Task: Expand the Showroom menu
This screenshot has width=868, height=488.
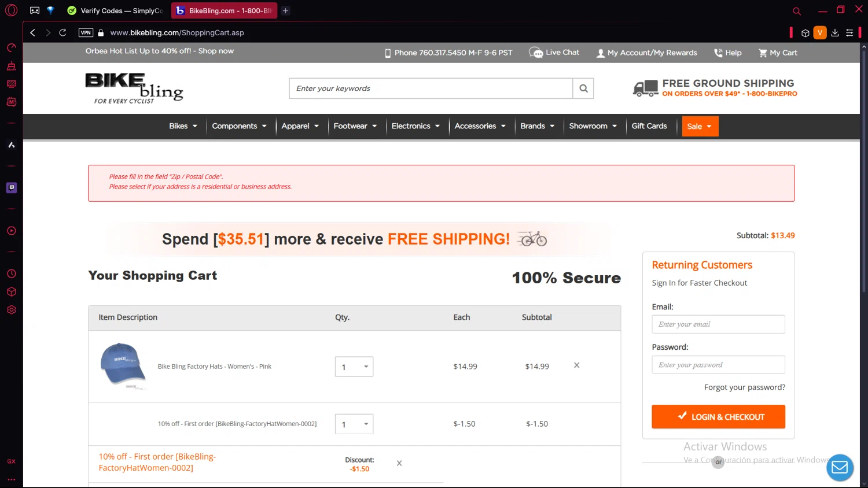Action: click(593, 126)
